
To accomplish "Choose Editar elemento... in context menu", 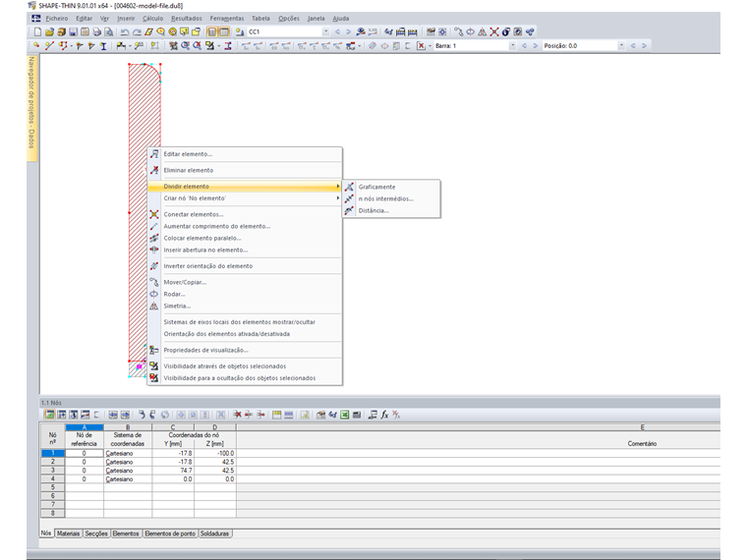I will (x=245, y=154).
